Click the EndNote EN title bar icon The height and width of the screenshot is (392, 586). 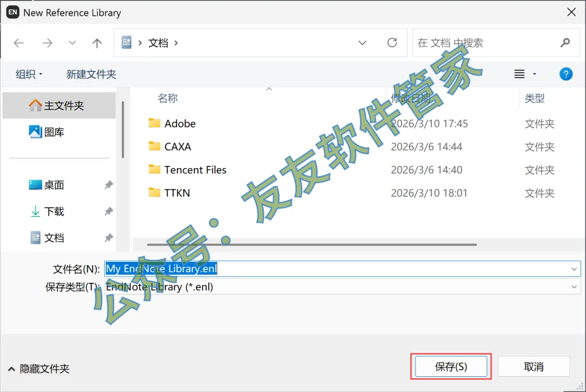pos(12,12)
